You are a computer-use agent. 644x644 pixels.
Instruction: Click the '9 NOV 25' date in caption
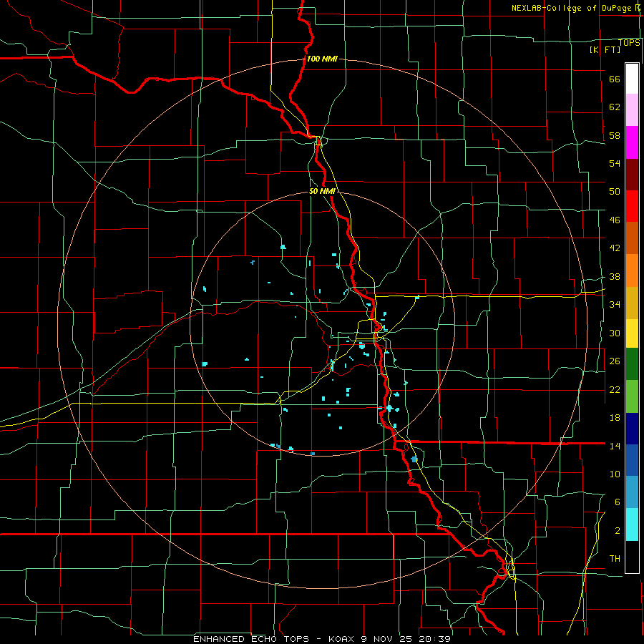[387, 639]
